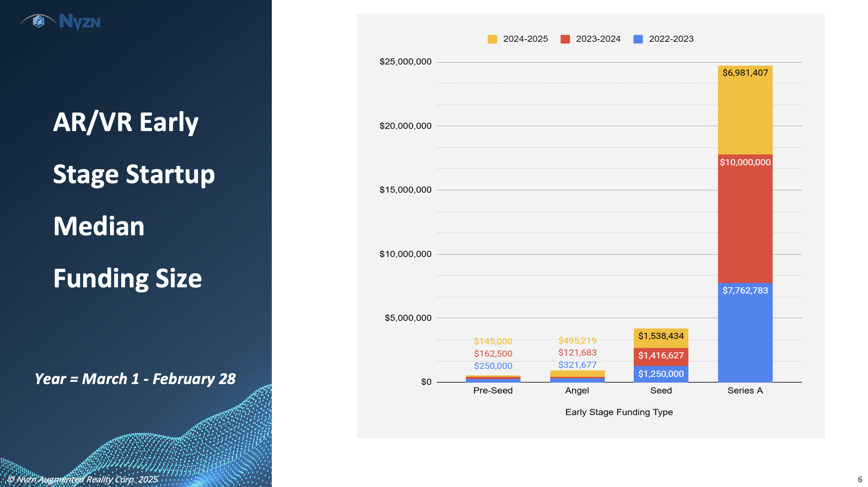Viewport: 868px width, 487px height.
Task: Click the blue 2022-2023 legend swatch
Action: [x=638, y=39]
